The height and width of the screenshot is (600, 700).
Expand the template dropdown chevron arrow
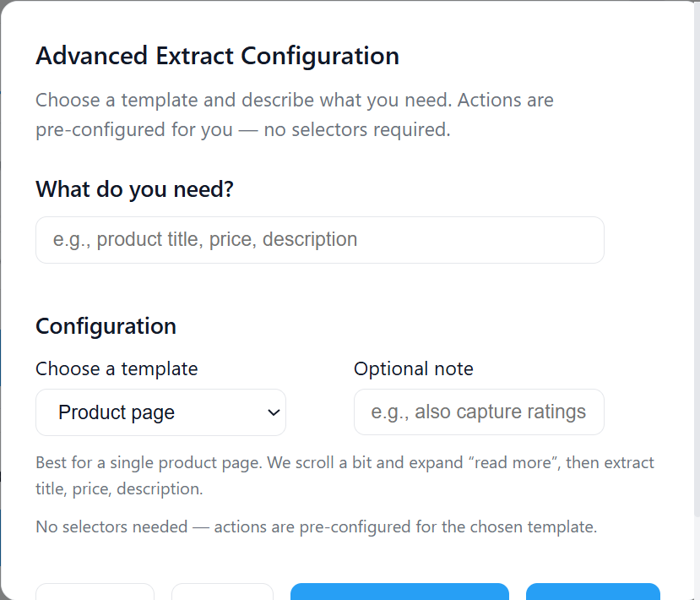[274, 412]
